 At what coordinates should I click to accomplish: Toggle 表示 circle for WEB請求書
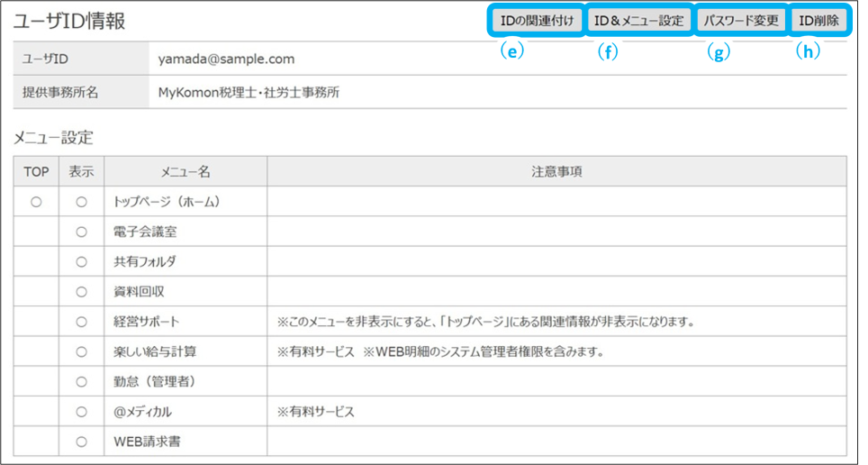(x=81, y=442)
